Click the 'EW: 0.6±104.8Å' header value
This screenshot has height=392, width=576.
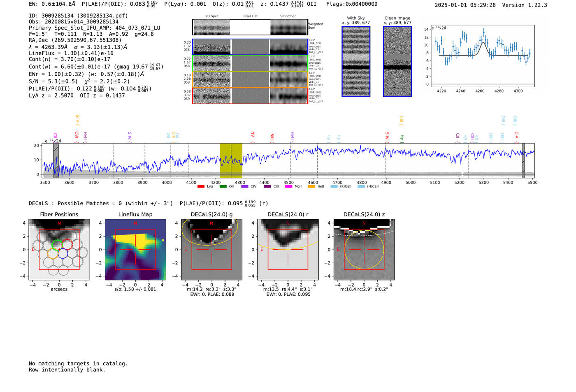pos(52,4)
